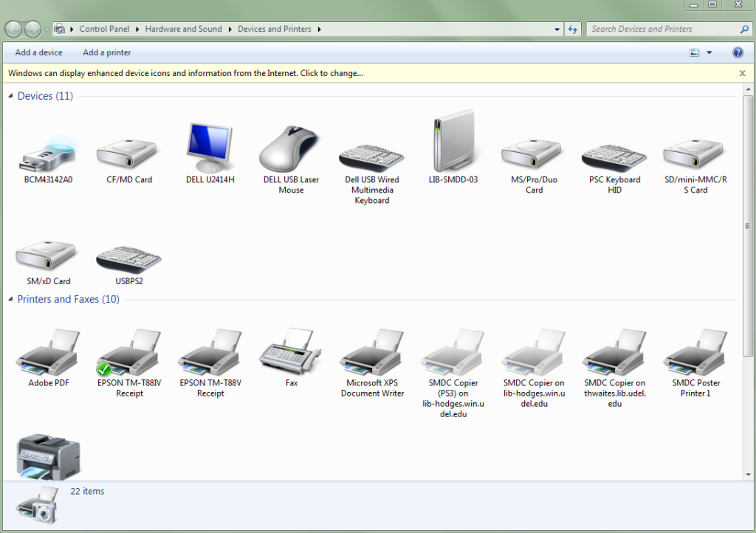The image size is (756, 533).
Task: Select the Fax device icon
Action: tap(291, 354)
